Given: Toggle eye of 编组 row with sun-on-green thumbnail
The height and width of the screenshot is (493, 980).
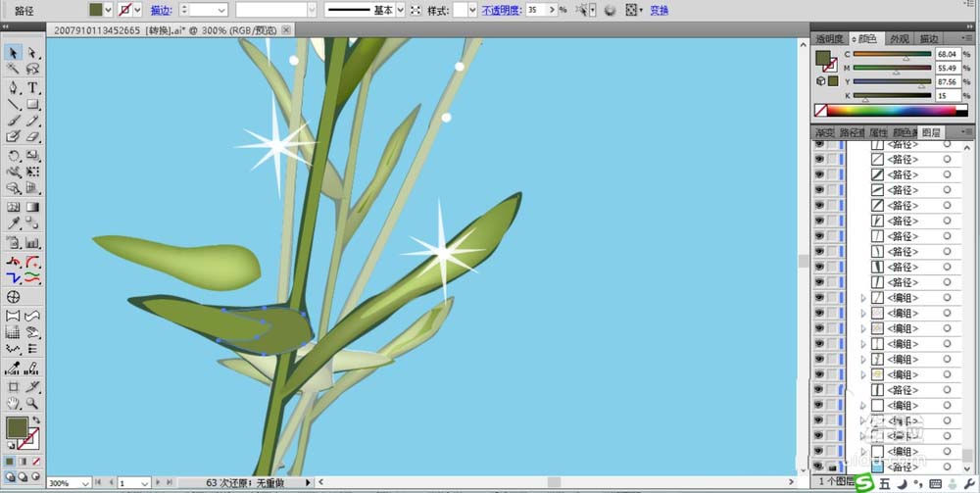Looking at the screenshot, I should (818, 374).
